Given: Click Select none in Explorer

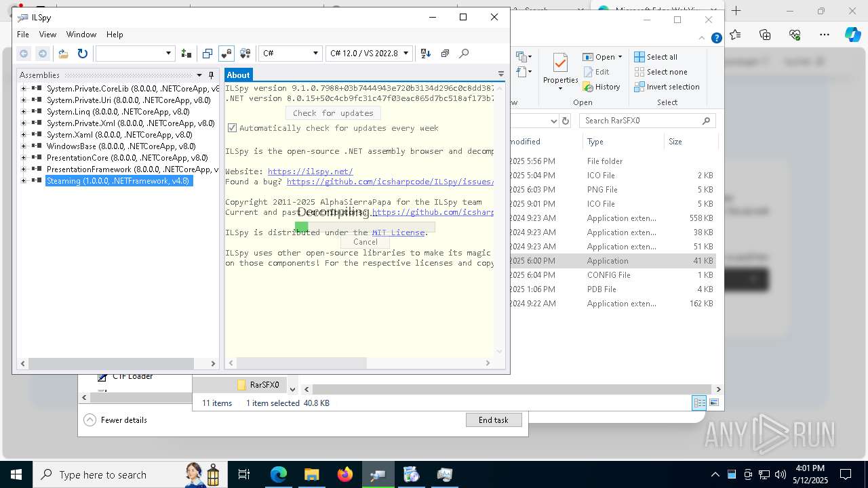Looking at the screenshot, I should click(661, 72).
